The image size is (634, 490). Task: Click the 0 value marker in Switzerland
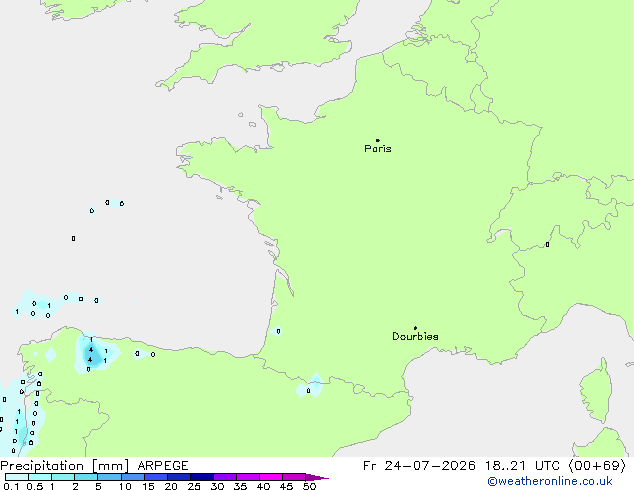(x=547, y=244)
